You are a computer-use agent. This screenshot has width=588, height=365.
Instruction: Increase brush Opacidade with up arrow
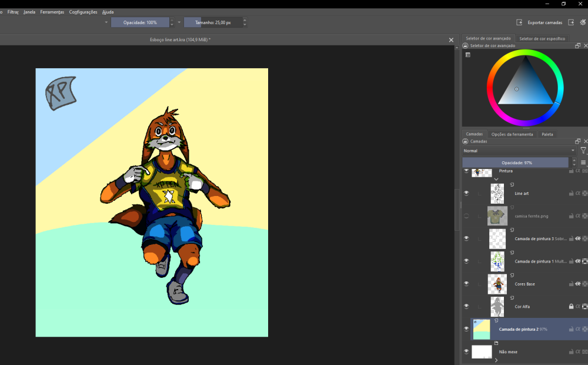[x=172, y=20]
